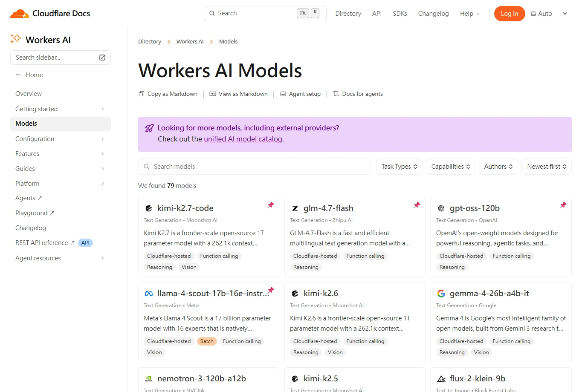Click the pin icon on llama-4-scout card
This screenshot has width=582, height=392.
click(271, 290)
